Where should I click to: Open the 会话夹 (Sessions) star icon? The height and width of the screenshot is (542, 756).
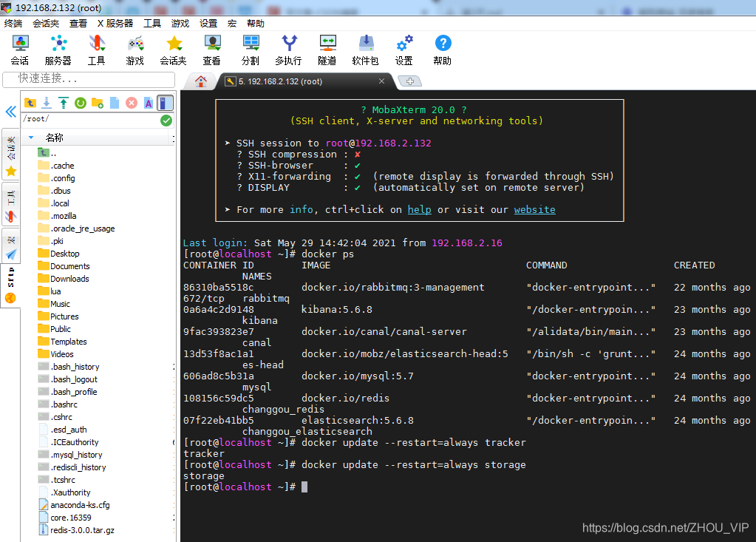point(174,50)
